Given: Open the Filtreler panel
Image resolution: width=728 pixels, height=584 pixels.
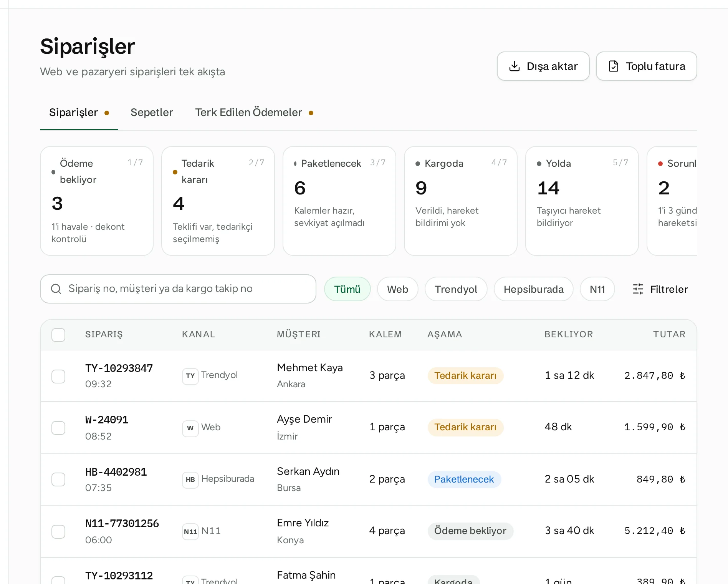Looking at the screenshot, I should pos(660,289).
